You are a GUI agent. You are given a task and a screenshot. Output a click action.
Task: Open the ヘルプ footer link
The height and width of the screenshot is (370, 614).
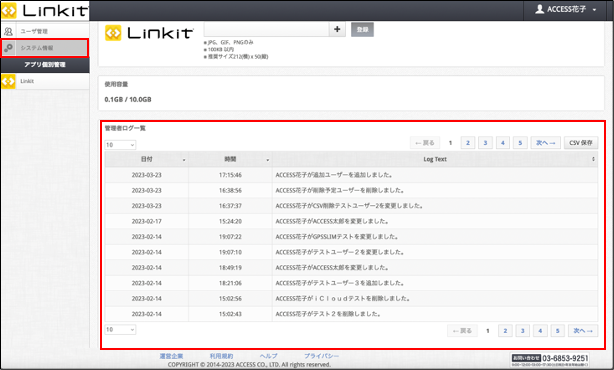[x=269, y=356]
